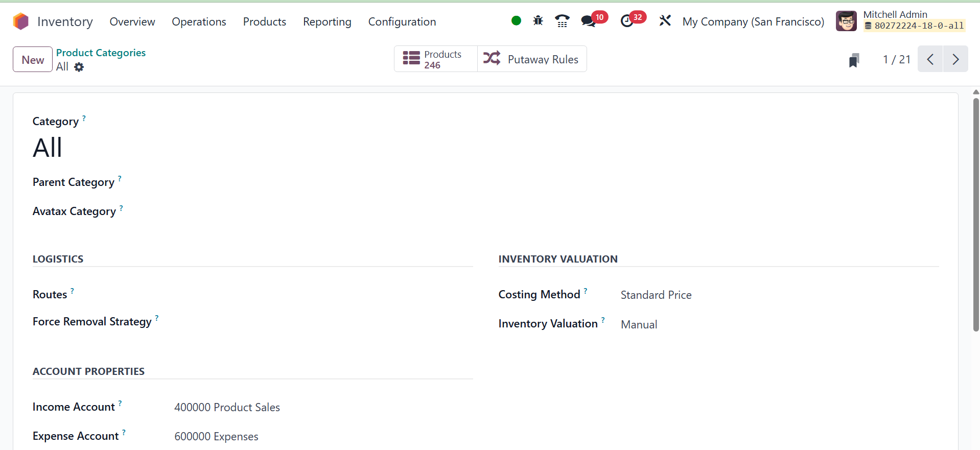Viewport: 980px width, 450px height.
Task: Follow the Product Categories breadcrumb link
Action: 101,53
